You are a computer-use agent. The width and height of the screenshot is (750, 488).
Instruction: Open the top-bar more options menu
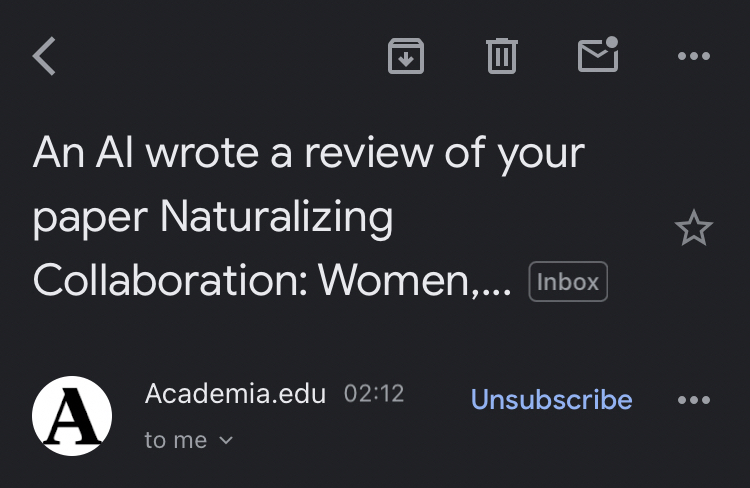pyautogui.click(x=693, y=56)
